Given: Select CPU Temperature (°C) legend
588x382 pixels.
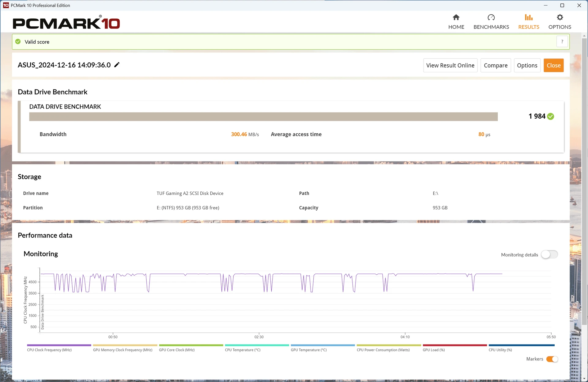Looking at the screenshot, I should [x=257, y=348].
